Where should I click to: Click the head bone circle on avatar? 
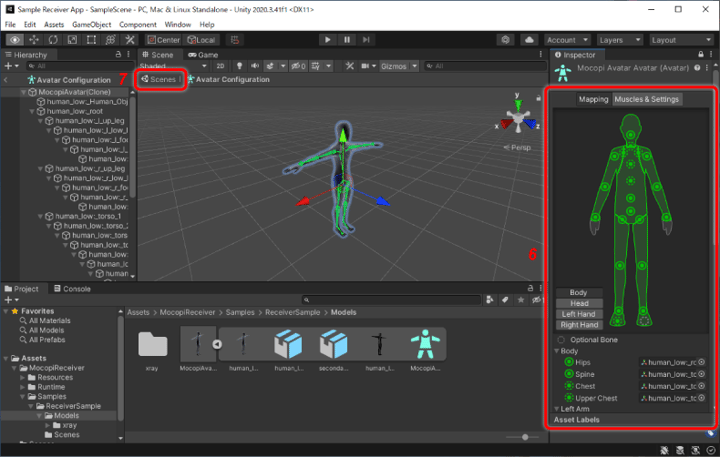631,135
